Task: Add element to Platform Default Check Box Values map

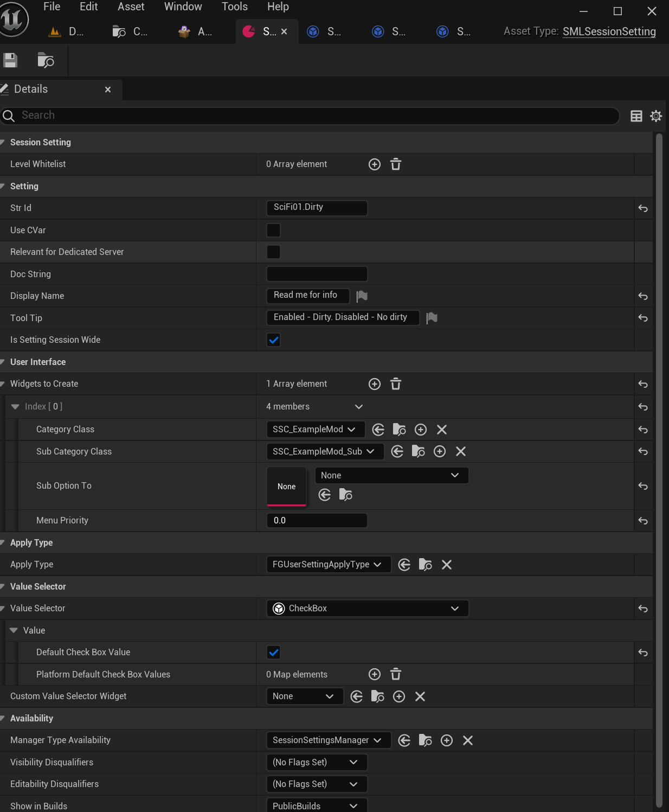Action: [375, 674]
